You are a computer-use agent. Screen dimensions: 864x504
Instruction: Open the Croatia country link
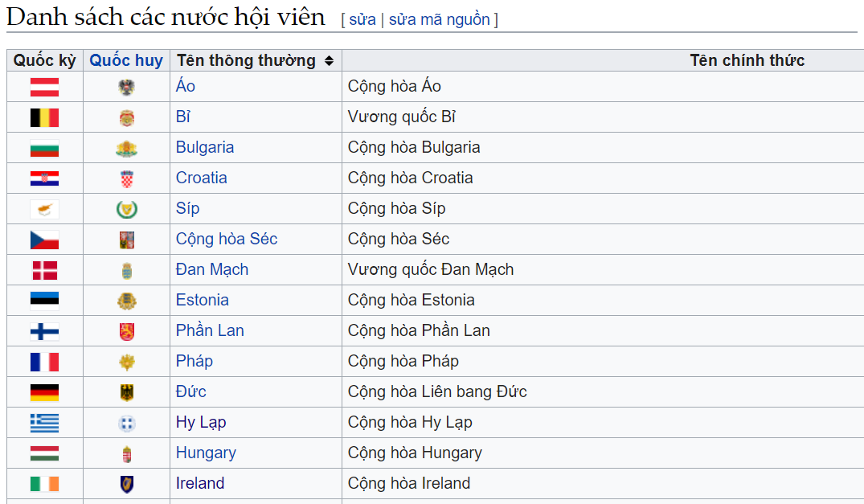click(201, 178)
